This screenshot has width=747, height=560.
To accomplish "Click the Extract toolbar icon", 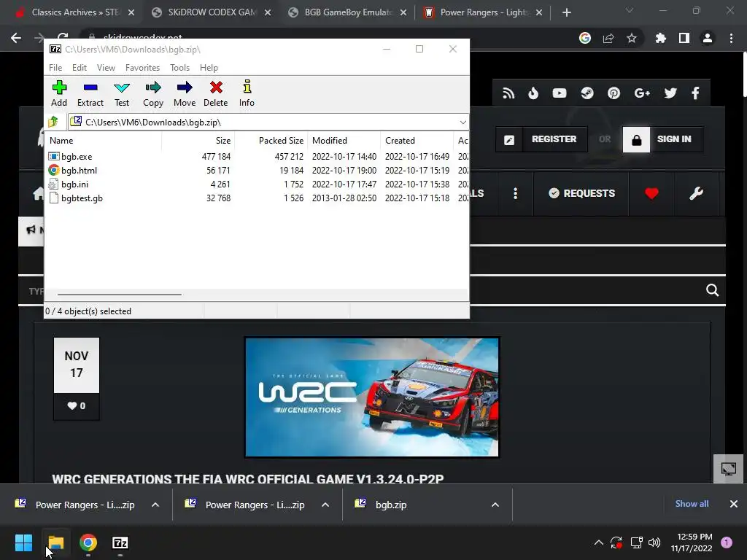I will [90, 93].
